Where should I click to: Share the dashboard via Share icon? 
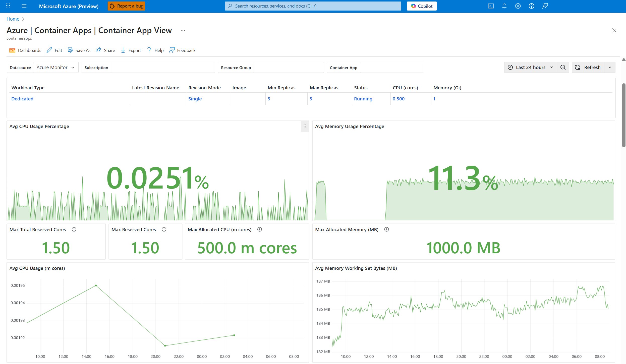pos(98,50)
